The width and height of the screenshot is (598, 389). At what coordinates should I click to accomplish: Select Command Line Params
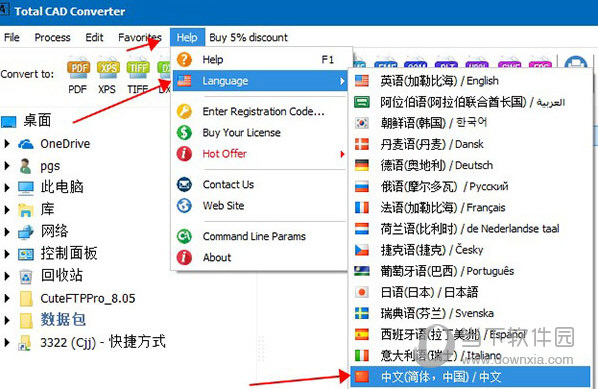(261, 236)
